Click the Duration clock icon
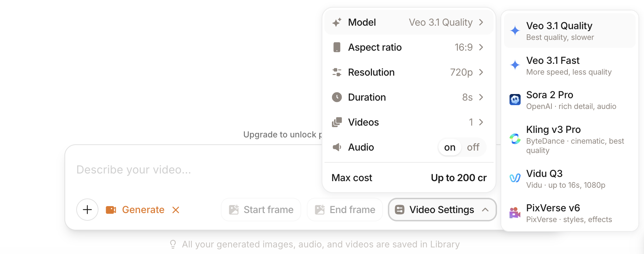 coord(337,97)
